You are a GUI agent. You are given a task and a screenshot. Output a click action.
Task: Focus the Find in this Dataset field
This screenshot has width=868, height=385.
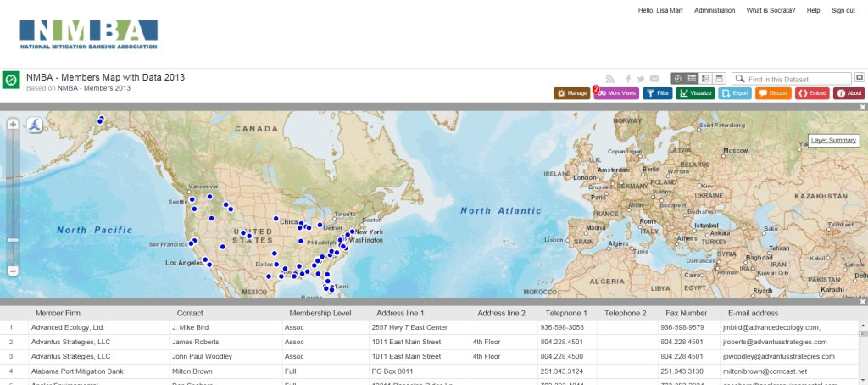(x=798, y=78)
